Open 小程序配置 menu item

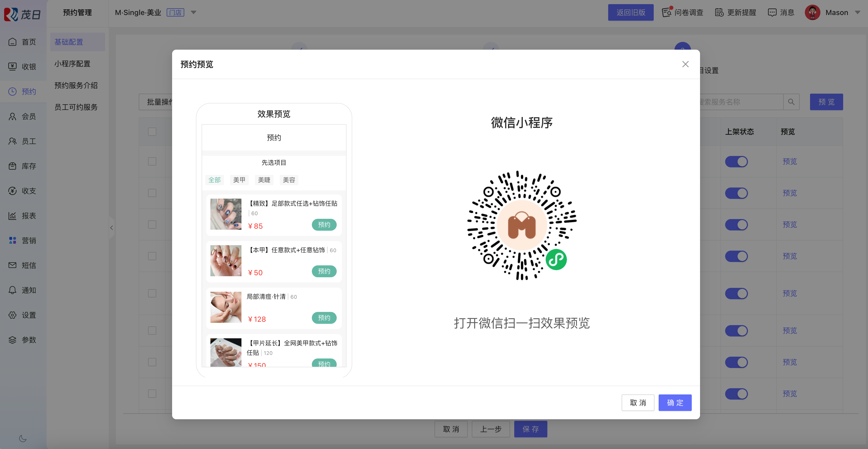pyautogui.click(x=72, y=64)
